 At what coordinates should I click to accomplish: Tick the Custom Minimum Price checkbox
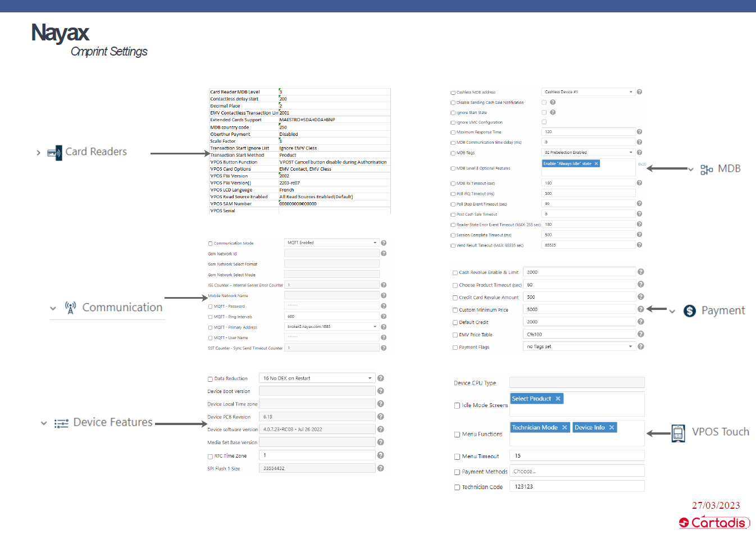(455, 310)
